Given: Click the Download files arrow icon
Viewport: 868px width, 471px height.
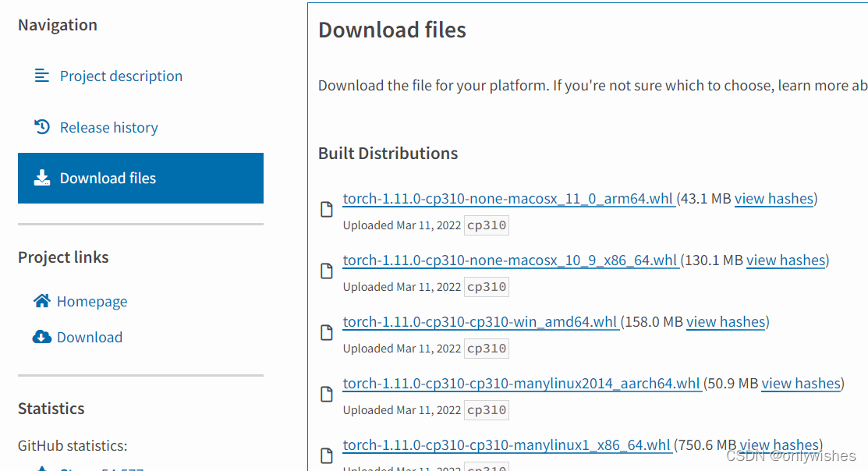Looking at the screenshot, I should [42, 178].
